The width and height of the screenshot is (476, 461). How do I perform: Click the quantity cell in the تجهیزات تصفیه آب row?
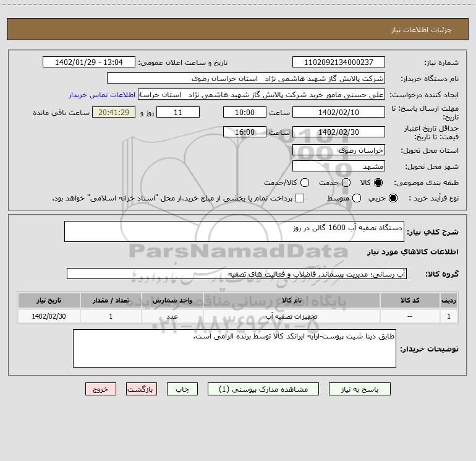111,316
